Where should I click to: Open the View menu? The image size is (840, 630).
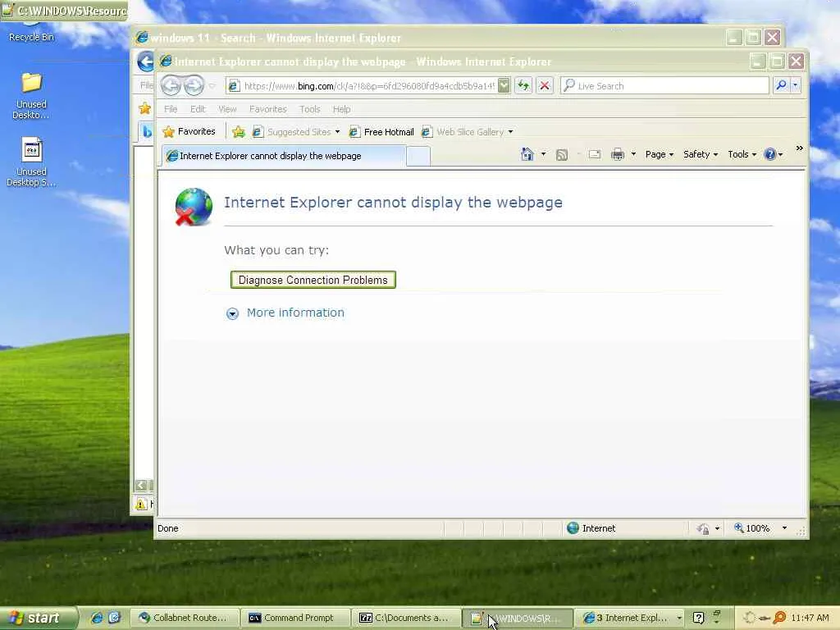pyautogui.click(x=227, y=109)
